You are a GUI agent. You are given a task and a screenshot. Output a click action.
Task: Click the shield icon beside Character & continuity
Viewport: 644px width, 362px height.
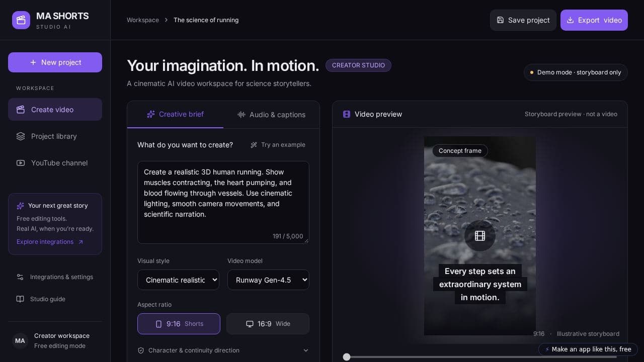tap(141, 350)
